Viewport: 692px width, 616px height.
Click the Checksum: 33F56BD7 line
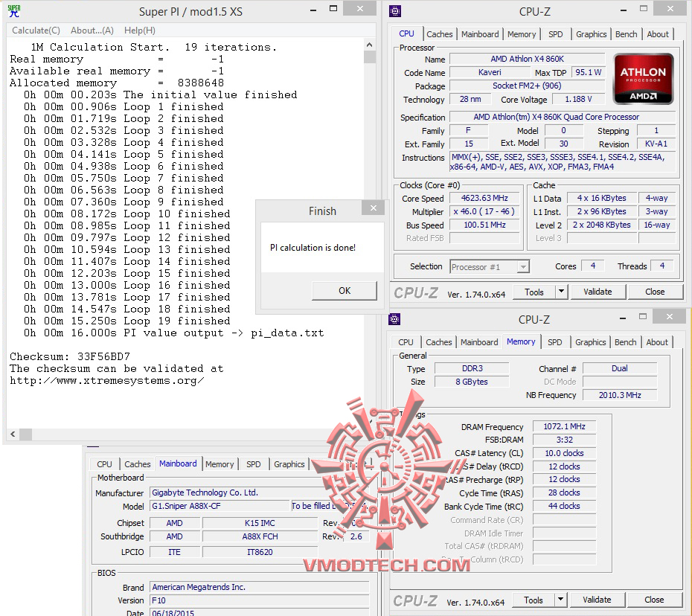(x=70, y=356)
